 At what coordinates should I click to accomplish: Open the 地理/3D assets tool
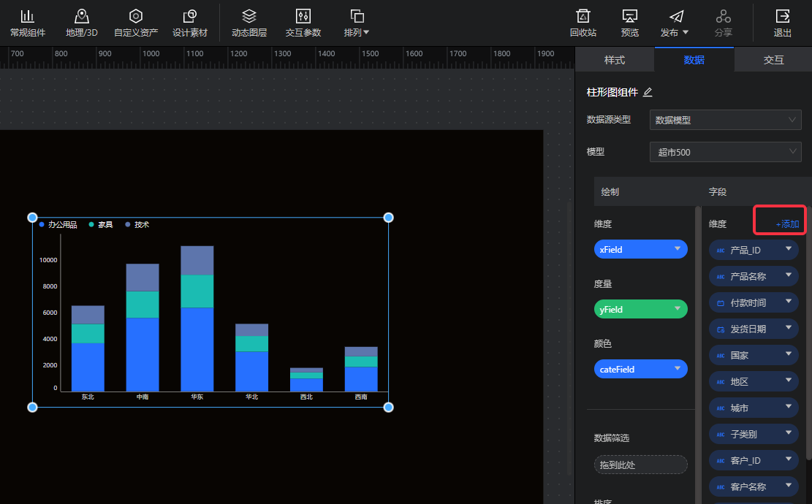coord(81,23)
